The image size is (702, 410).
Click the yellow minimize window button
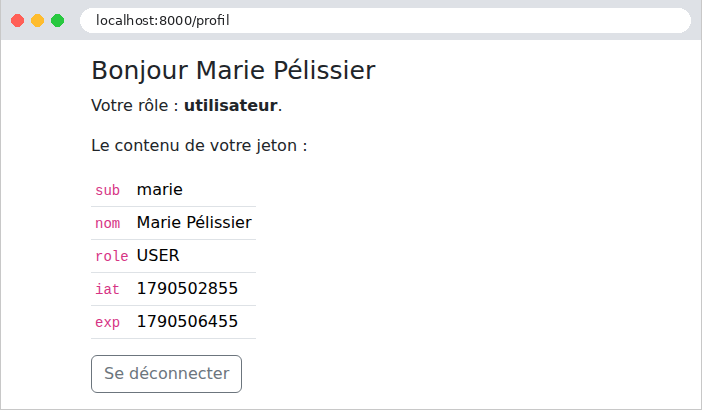click(38, 21)
